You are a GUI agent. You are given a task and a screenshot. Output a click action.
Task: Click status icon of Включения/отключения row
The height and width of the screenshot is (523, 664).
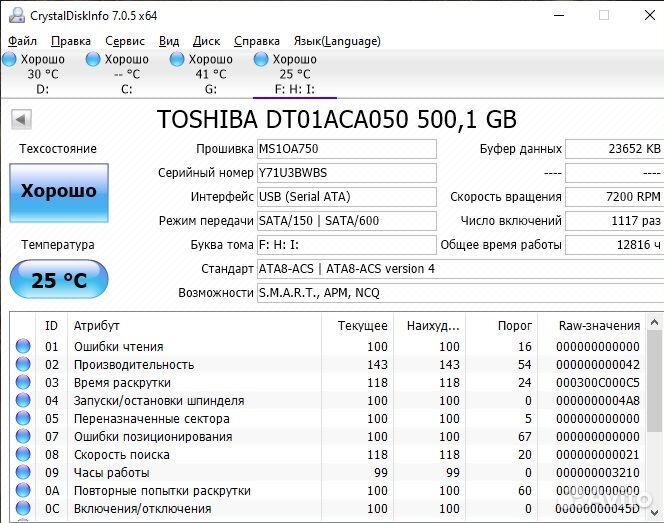23,508
